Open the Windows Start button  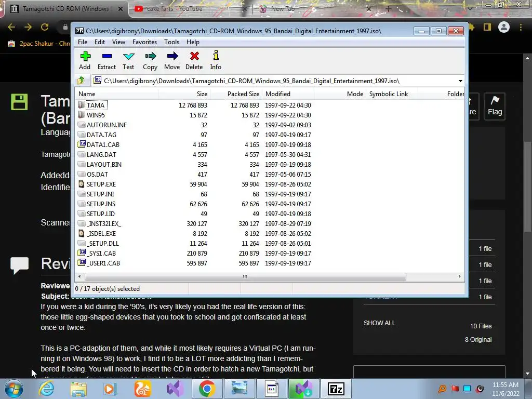coord(14,389)
